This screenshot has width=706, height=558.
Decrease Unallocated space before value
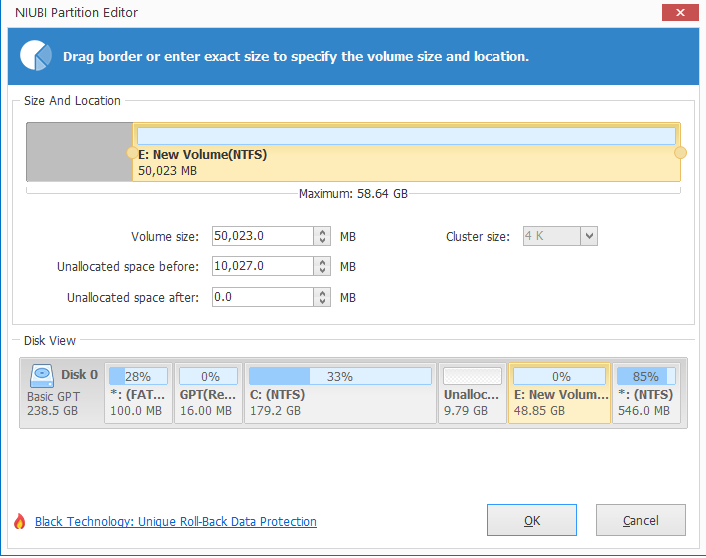(x=322, y=271)
